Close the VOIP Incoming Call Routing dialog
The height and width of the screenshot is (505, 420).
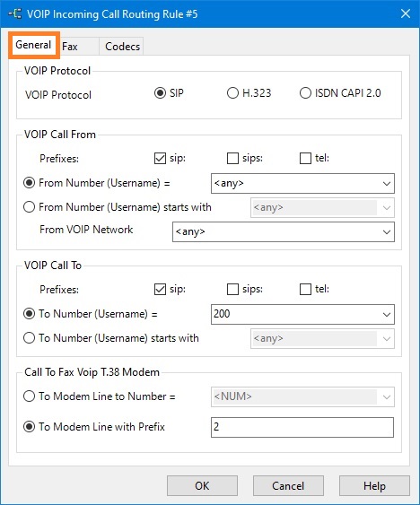pyautogui.click(x=405, y=13)
